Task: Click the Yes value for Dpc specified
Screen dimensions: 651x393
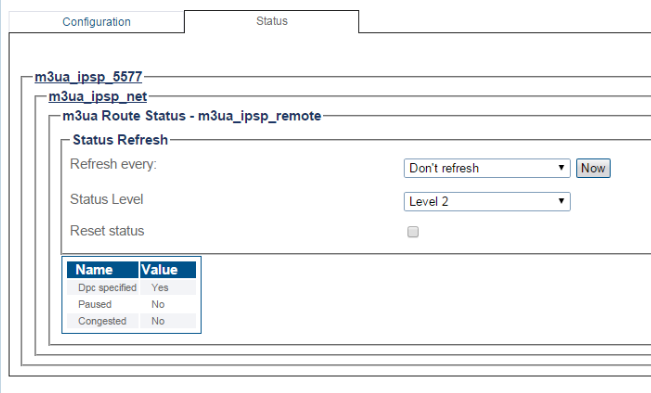Action: pyautogui.click(x=160, y=288)
